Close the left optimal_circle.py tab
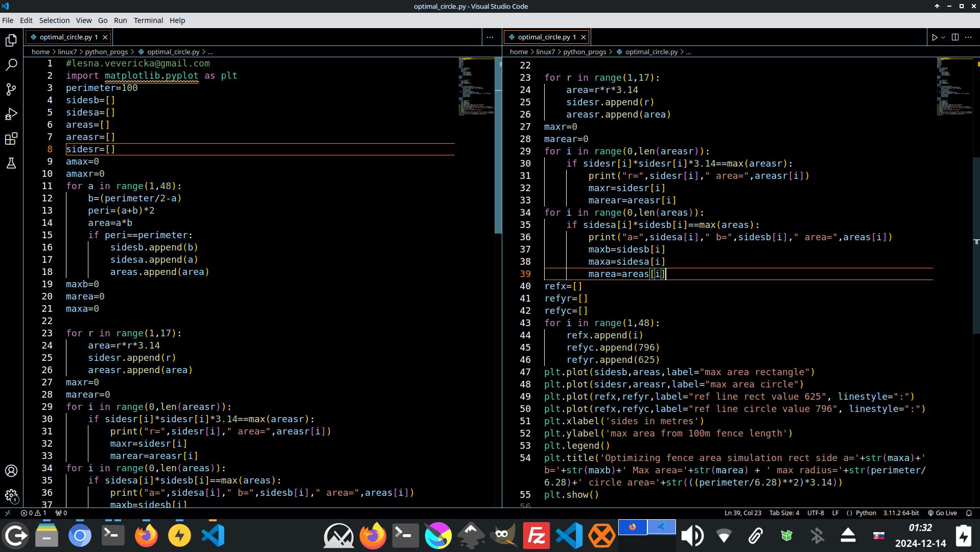Viewport: 980px width, 552px height. (105, 37)
